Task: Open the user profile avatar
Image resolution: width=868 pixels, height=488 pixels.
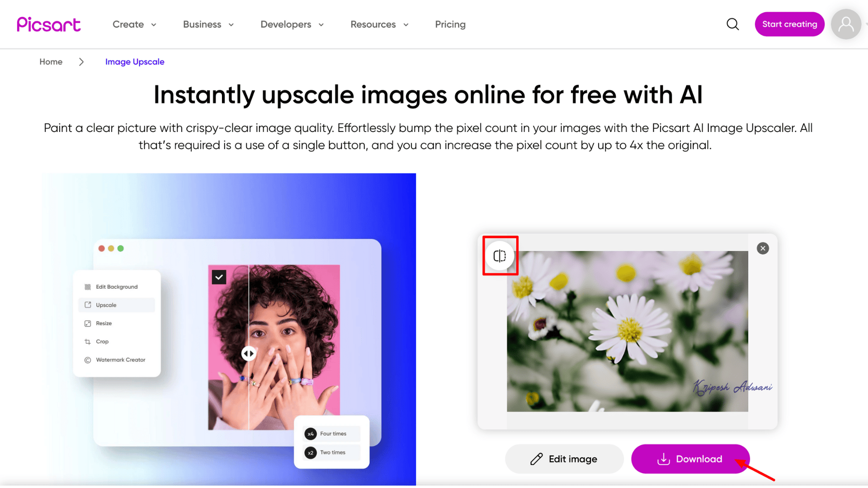Action: (x=846, y=24)
